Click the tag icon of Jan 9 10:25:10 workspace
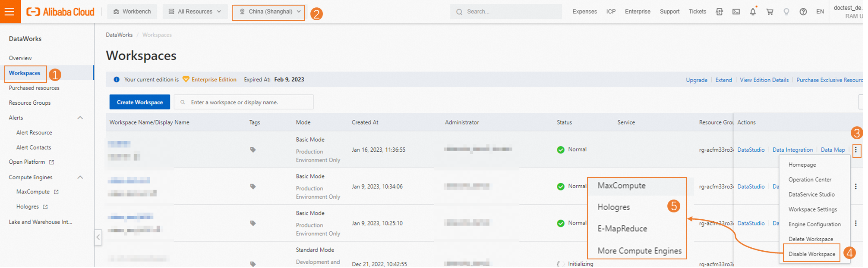 coord(253,223)
